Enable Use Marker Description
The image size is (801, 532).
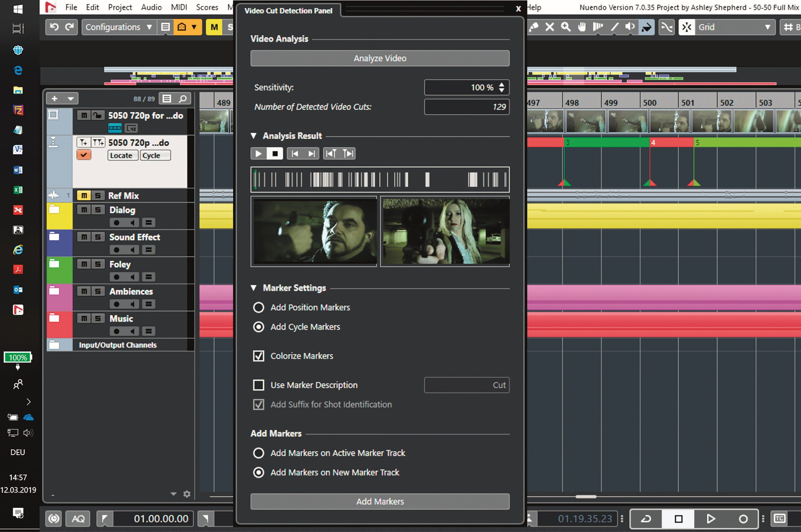[258, 385]
